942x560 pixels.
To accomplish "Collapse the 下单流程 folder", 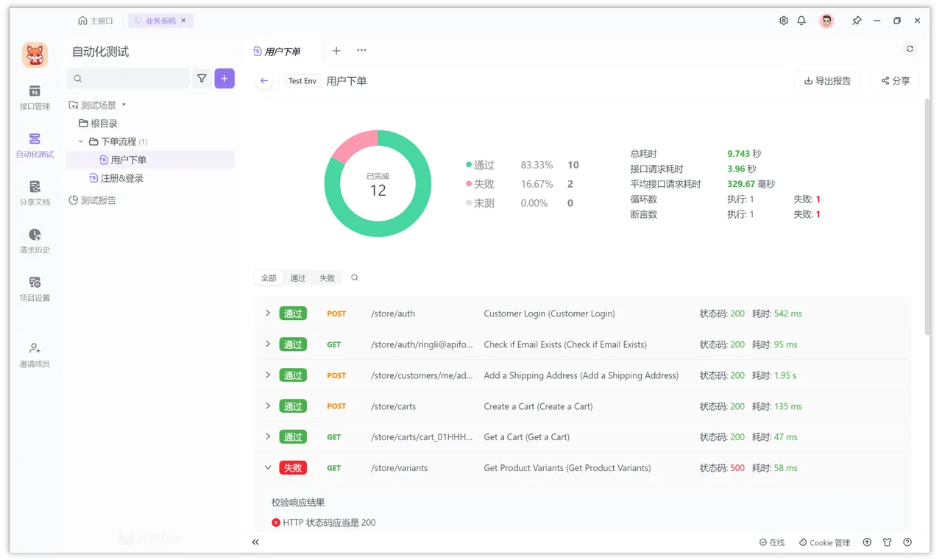I will click(81, 141).
